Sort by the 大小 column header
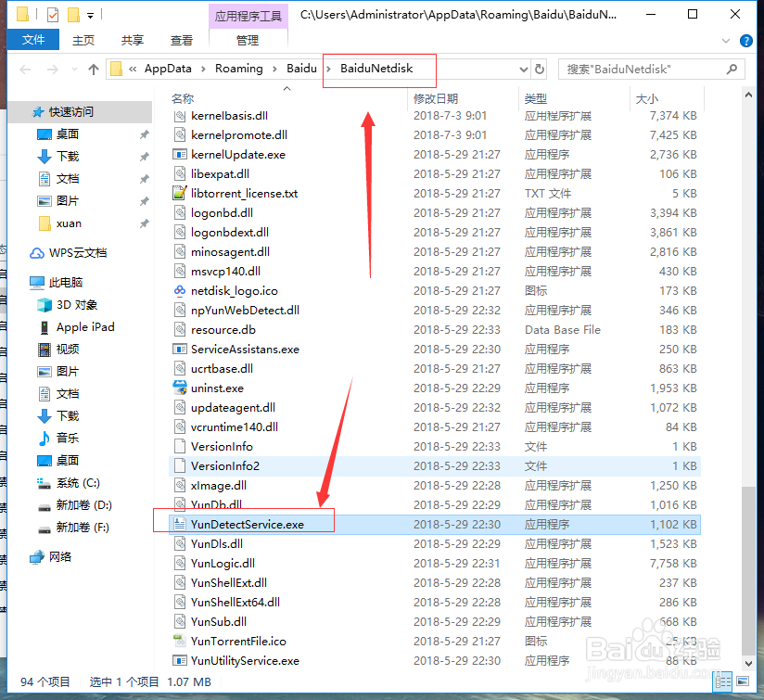 click(x=647, y=99)
